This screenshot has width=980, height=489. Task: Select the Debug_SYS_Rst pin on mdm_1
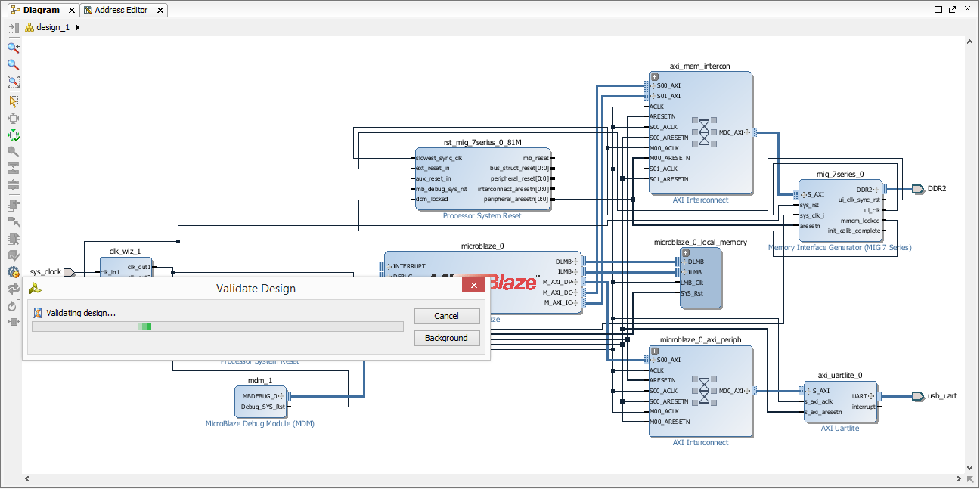coord(263,407)
